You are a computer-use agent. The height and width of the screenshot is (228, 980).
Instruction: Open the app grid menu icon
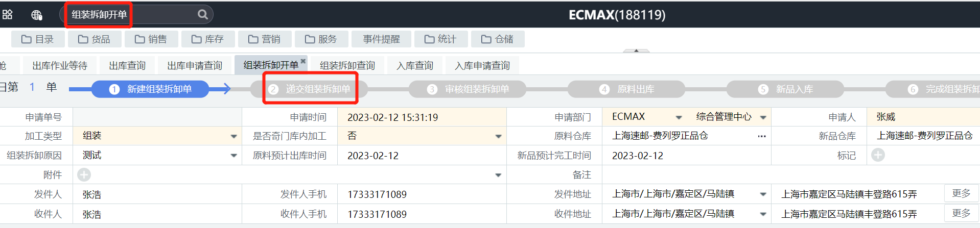pyautogui.click(x=8, y=14)
